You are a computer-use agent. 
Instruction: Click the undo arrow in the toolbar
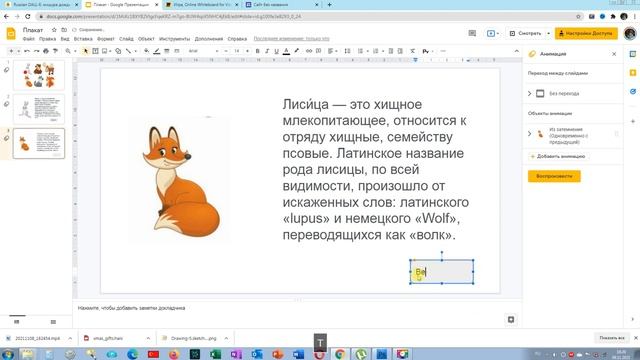click(27, 51)
